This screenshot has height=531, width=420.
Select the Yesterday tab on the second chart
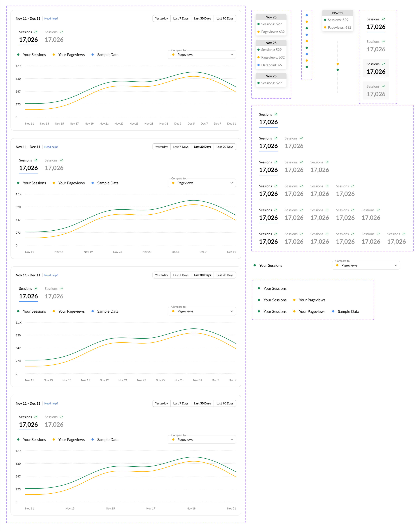click(x=161, y=147)
